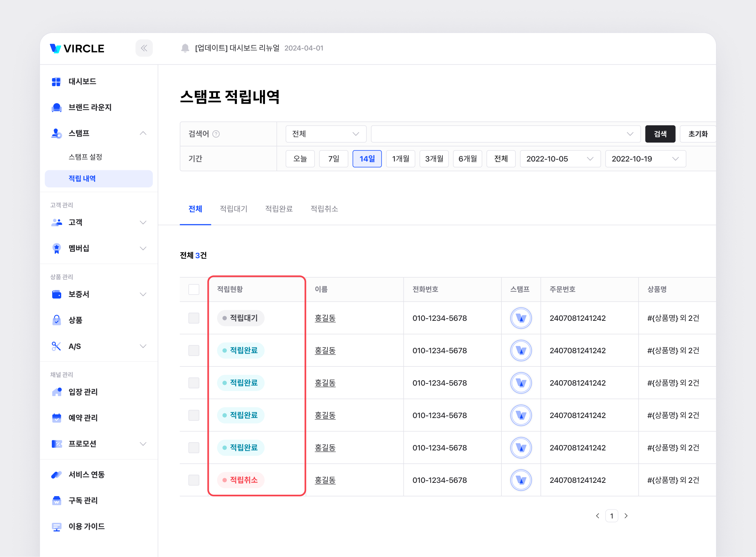The image size is (756, 557).
Task: Check the checkbox for the 적립취소 row
Action: (x=194, y=480)
